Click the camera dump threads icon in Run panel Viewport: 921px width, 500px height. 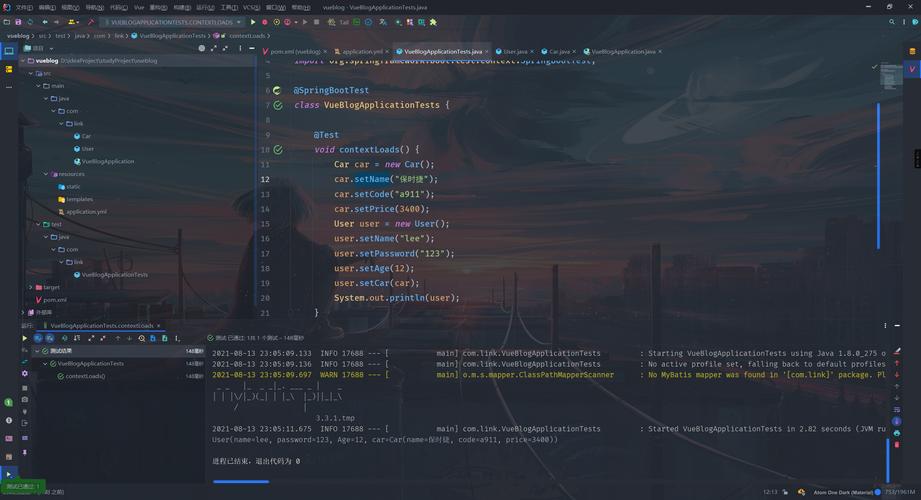point(24,399)
